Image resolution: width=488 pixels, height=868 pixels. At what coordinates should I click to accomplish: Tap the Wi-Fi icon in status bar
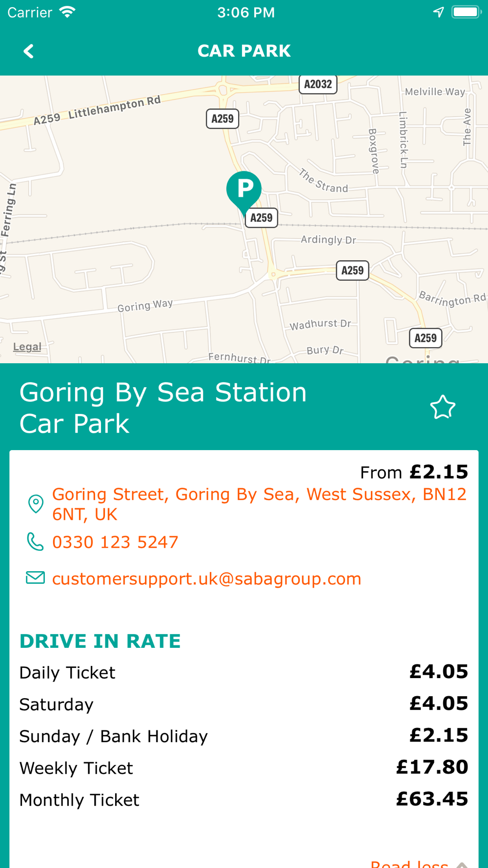tap(67, 12)
